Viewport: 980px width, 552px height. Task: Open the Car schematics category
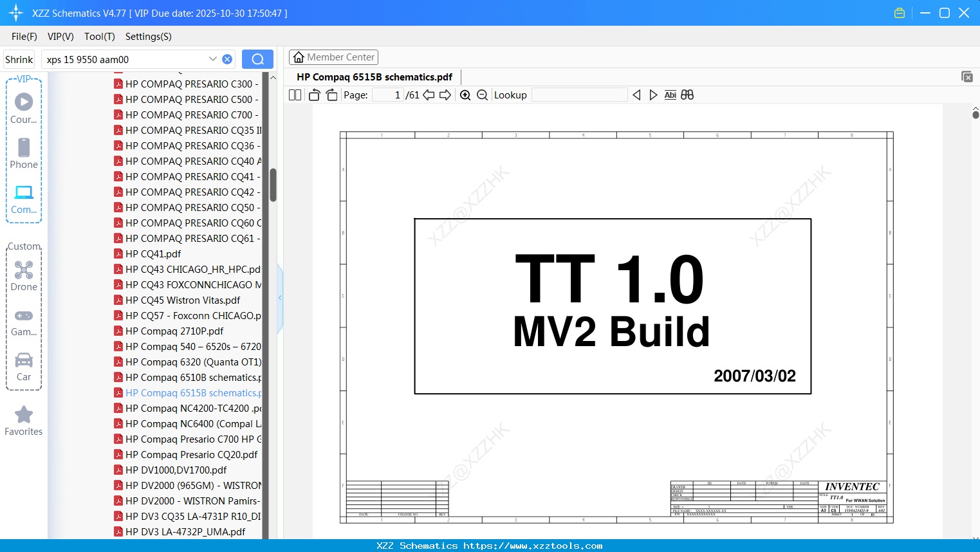[24, 367]
